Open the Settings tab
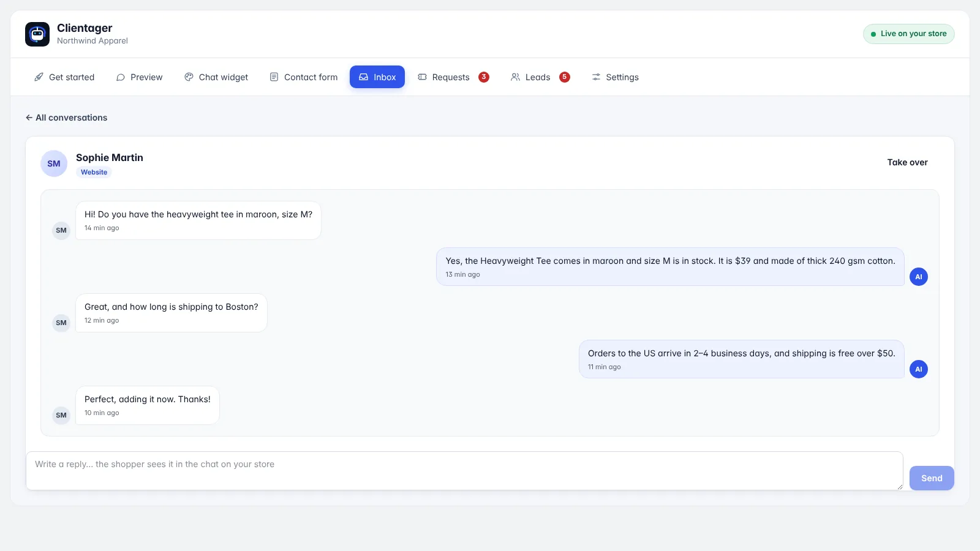 (615, 77)
